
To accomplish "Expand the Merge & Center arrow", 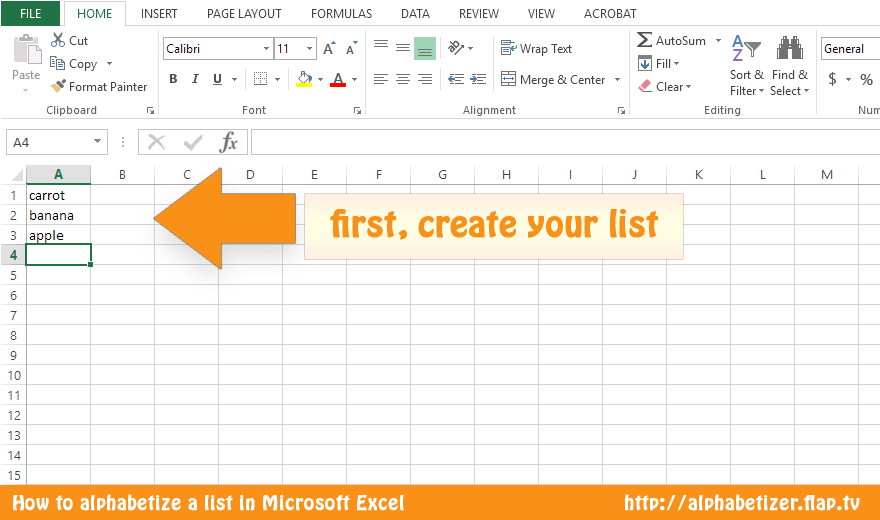I will [x=617, y=80].
